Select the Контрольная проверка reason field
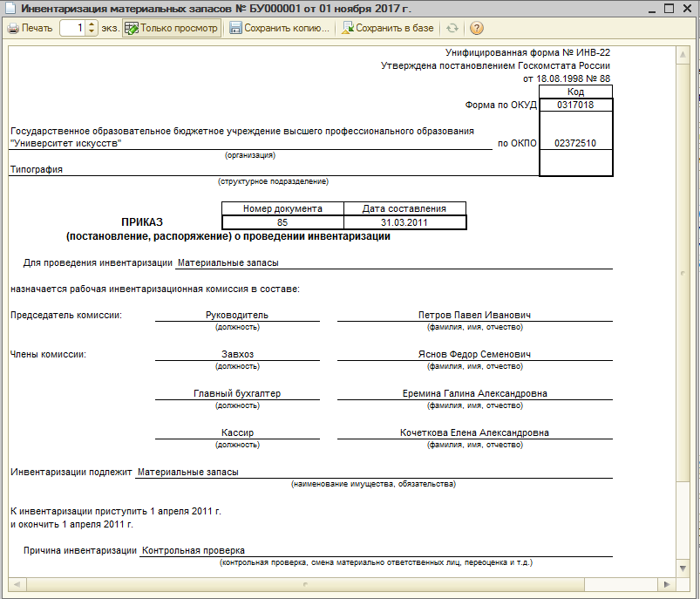Viewport: 700px width, 599px height. click(194, 550)
